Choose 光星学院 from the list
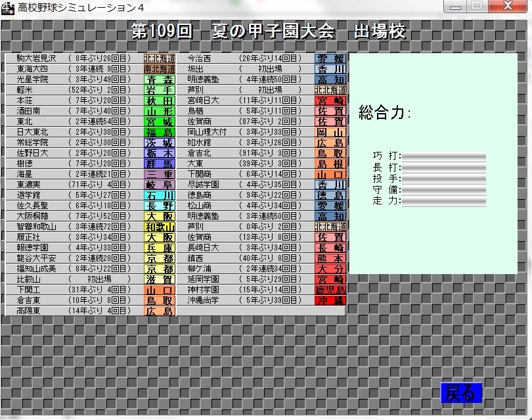This screenshot has height=420, width=532. coord(91,79)
